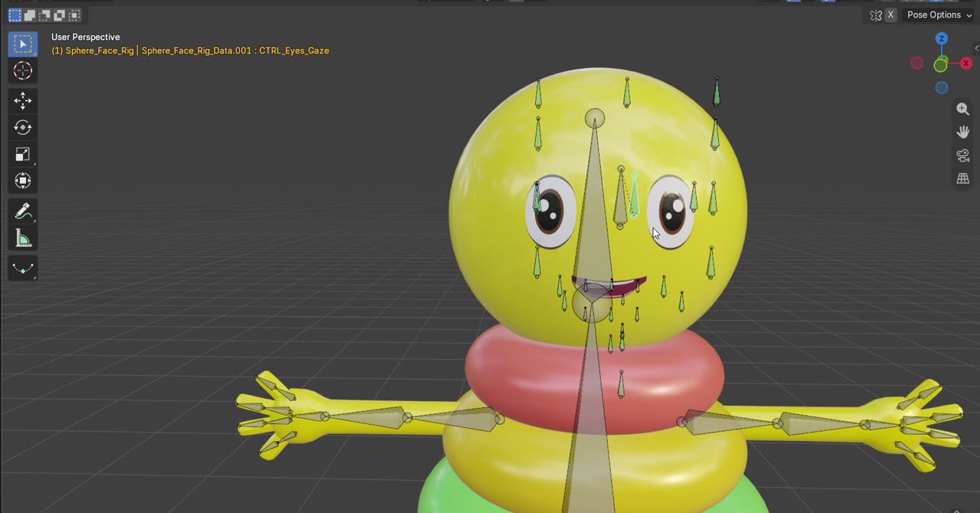Pick the Scale tool
Screen dimensions: 980x513
22,154
